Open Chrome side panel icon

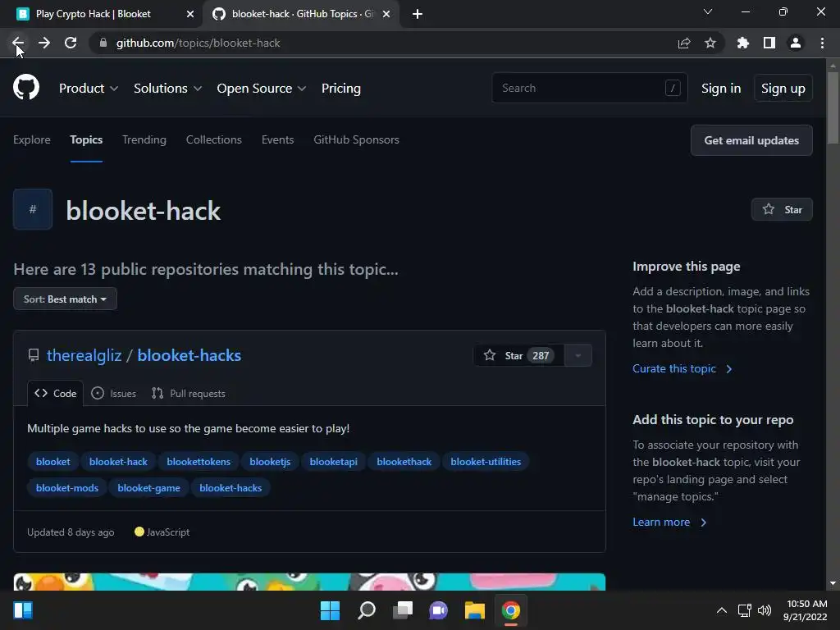769,43
